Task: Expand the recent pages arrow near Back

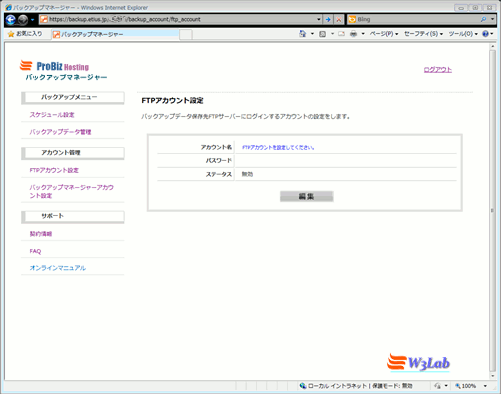Action: (32, 20)
